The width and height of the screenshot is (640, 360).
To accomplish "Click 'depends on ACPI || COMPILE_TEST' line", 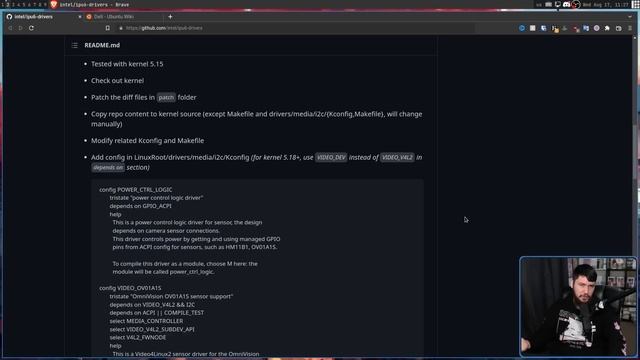I will click(x=157, y=313).
